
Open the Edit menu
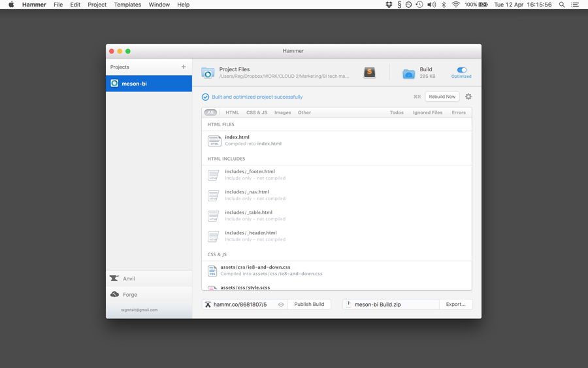(75, 5)
